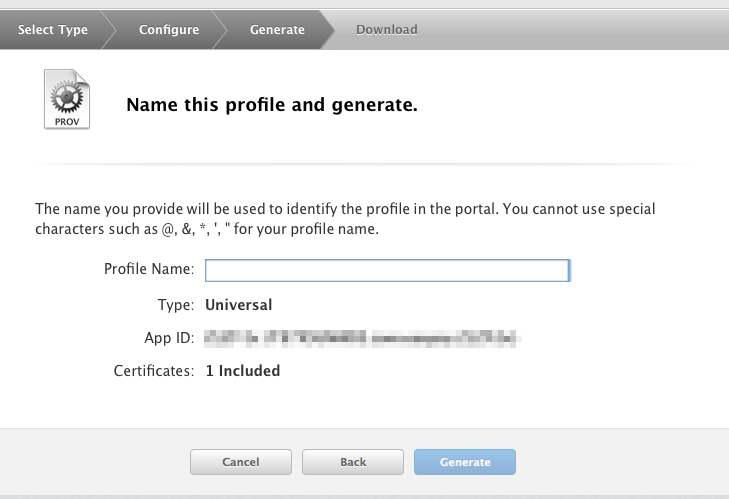
Task: Click the sentence starting 'The name you provide'
Action: click(x=280, y=210)
